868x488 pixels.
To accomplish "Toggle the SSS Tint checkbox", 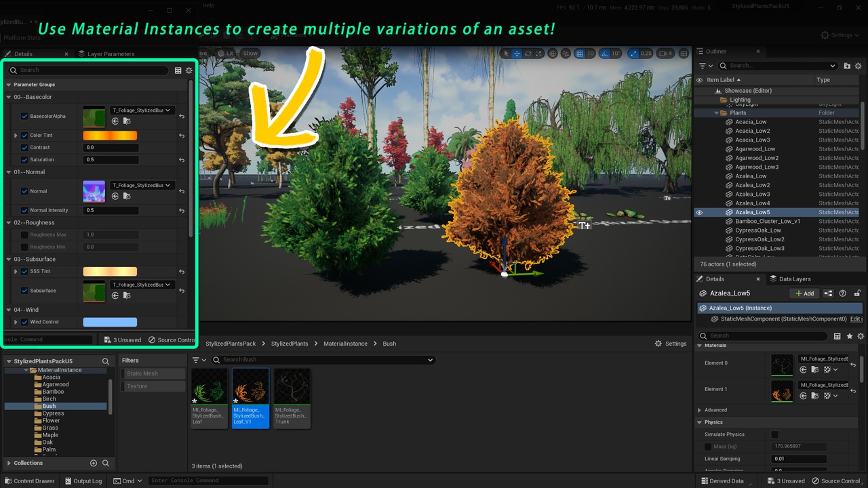I will (x=24, y=272).
